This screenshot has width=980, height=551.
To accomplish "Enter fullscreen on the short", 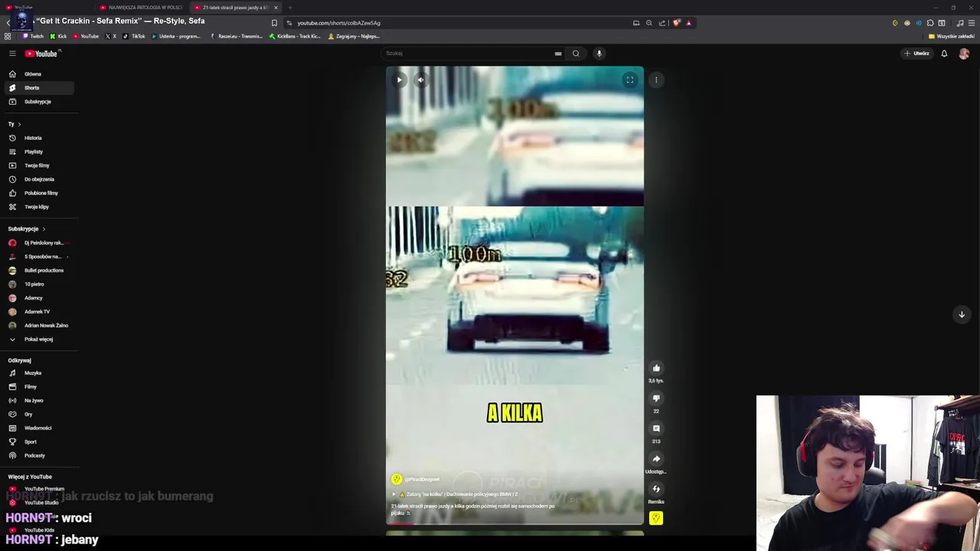I will 629,80.
